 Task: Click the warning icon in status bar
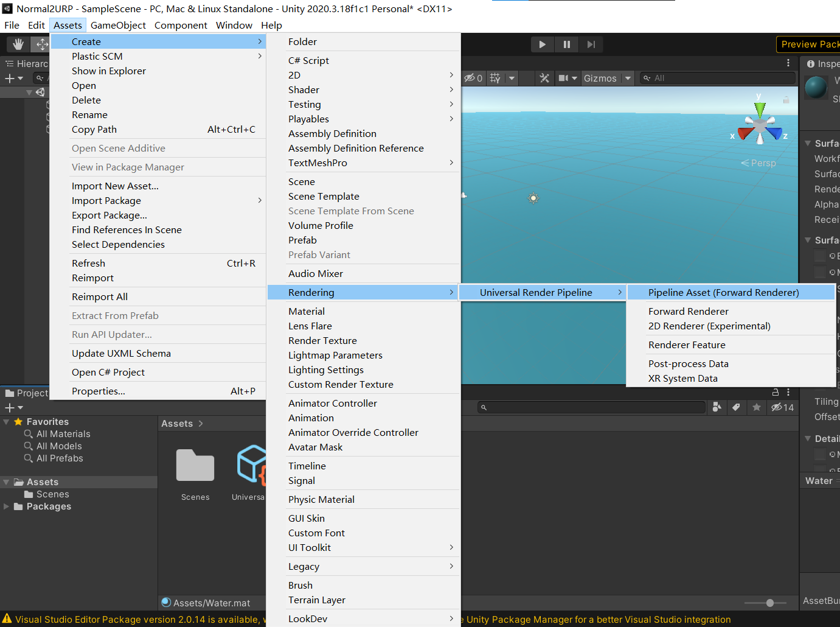7,618
